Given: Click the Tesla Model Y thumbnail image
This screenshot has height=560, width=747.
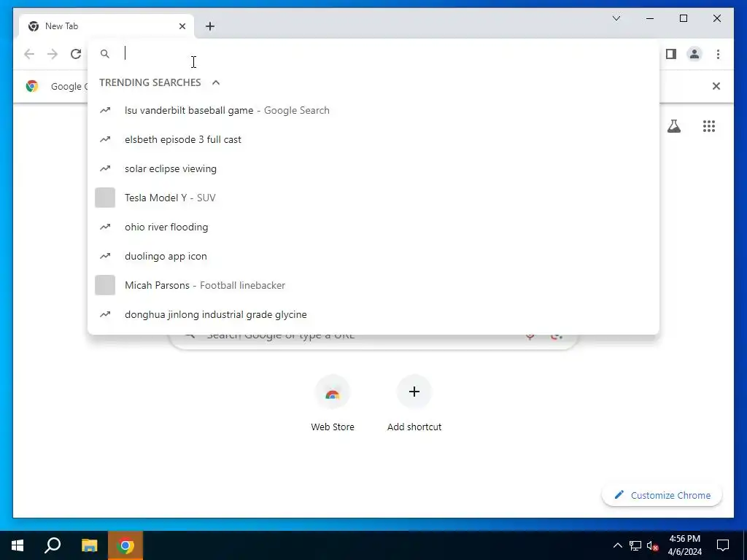Looking at the screenshot, I should pos(105,198).
